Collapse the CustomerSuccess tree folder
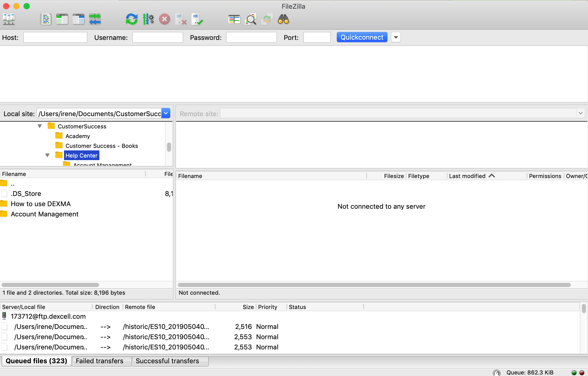 pyautogui.click(x=40, y=126)
